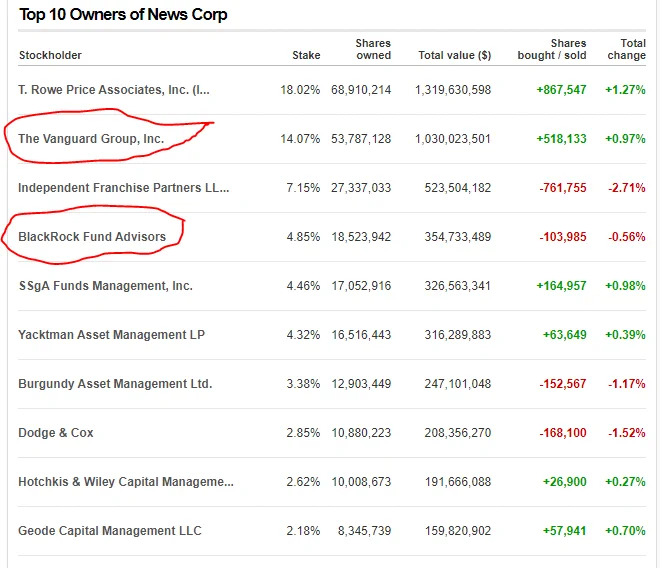The width and height of the screenshot is (660, 568).
Task: Open Yacktman Asset Management LP link
Action: click(x=112, y=335)
